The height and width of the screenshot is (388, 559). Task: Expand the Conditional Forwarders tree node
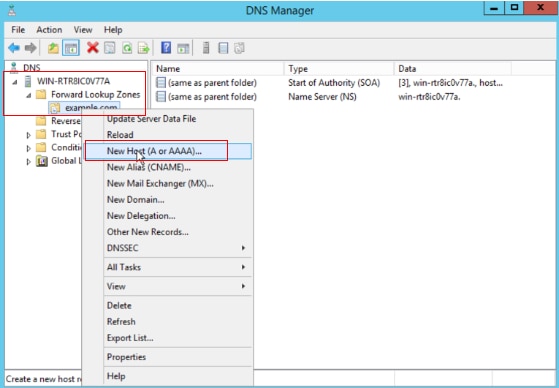tap(29, 148)
